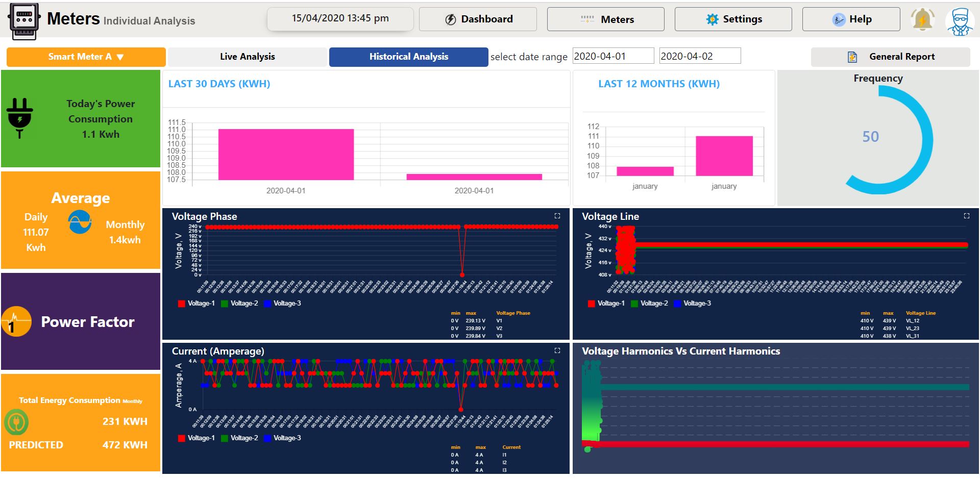This screenshot has width=980, height=479.
Task: Go to the Settings page
Action: [x=733, y=19]
